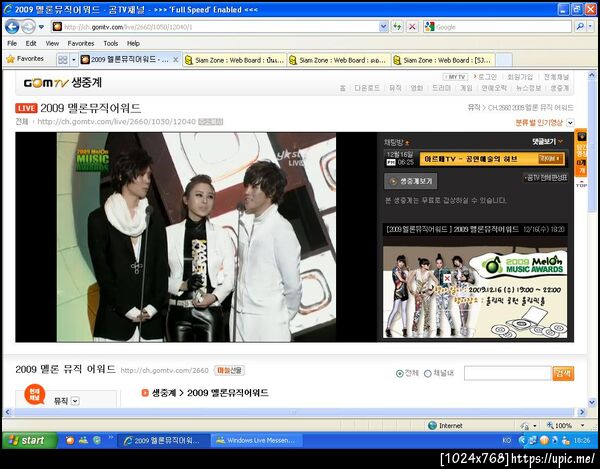
Task: Launch the Messenger quick launch icon
Action: [83, 440]
